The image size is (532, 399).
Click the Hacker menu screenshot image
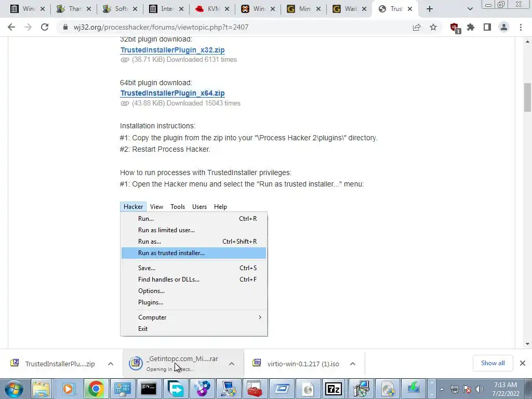194,269
